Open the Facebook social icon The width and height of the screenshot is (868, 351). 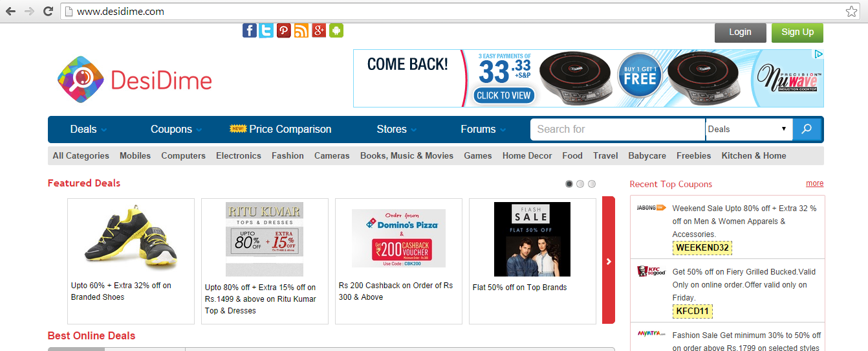point(250,30)
